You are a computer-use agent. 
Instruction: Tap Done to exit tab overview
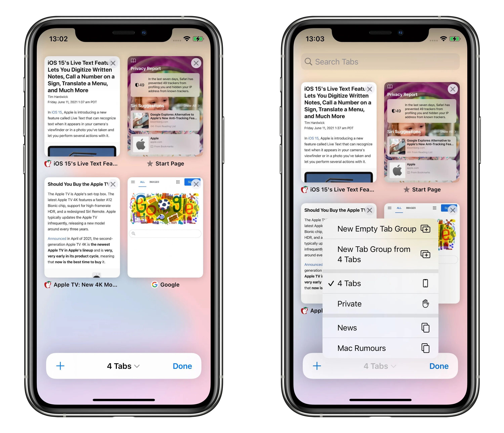[x=183, y=366]
